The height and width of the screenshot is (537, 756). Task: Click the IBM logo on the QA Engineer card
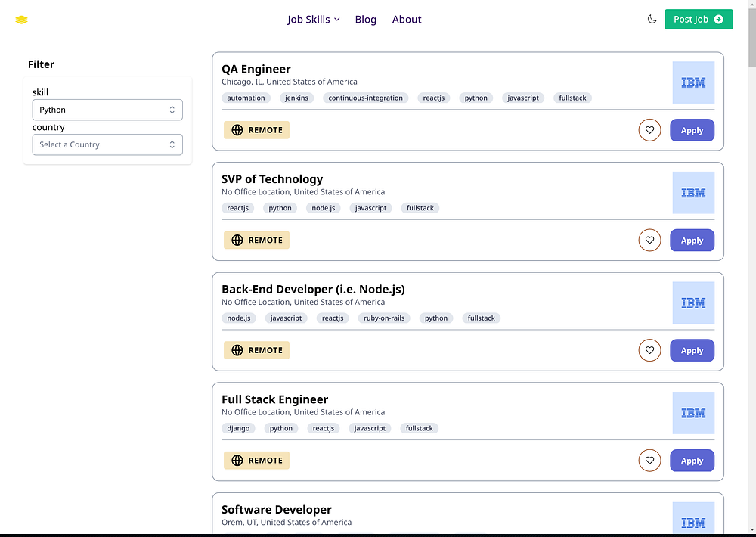[693, 82]
